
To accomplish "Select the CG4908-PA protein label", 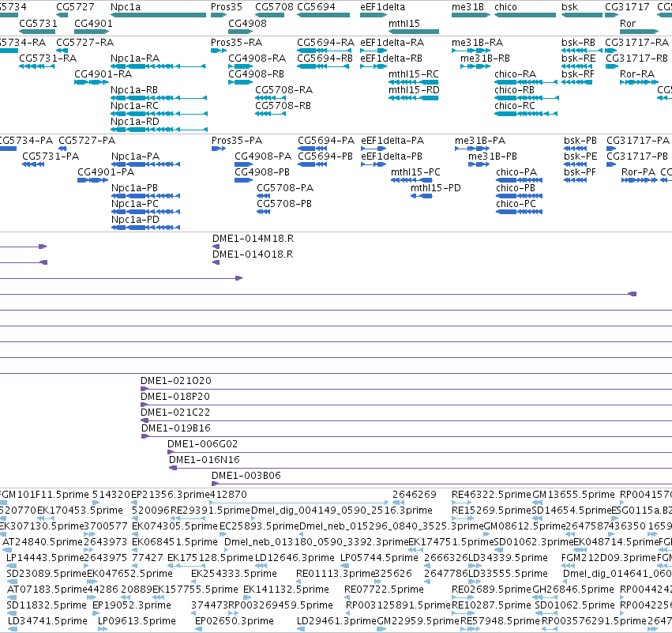I will [x=263, y=156].
